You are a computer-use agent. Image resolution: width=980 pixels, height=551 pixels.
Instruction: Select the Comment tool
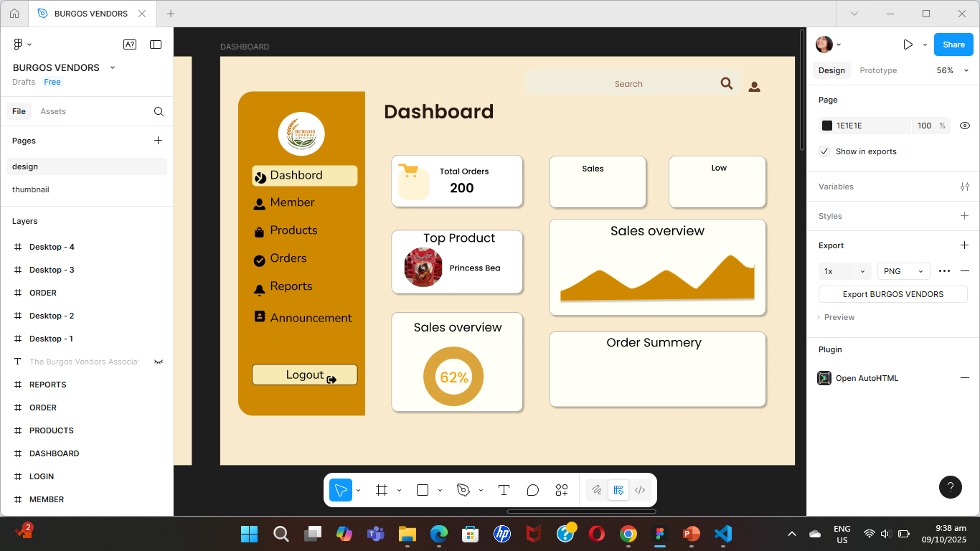tap(532, 490)
